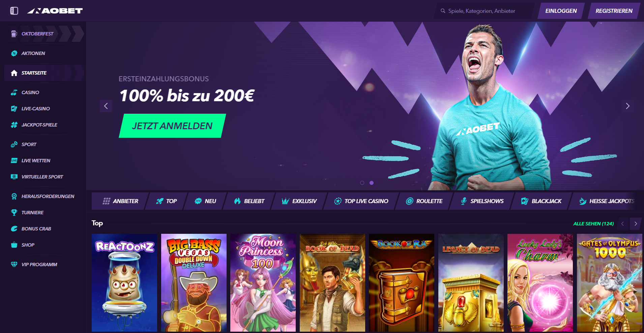
Task: Open the Book of Ra game thumbnail
Action: click(402, 283)
